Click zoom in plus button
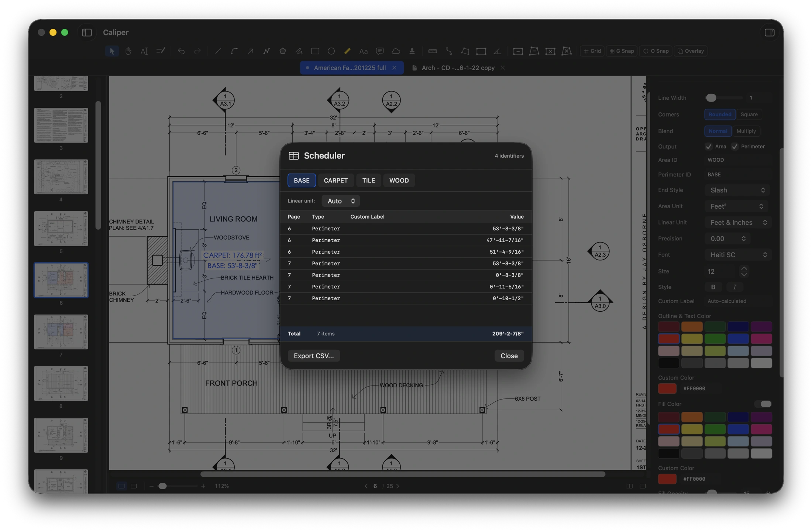 pos(203,486)
